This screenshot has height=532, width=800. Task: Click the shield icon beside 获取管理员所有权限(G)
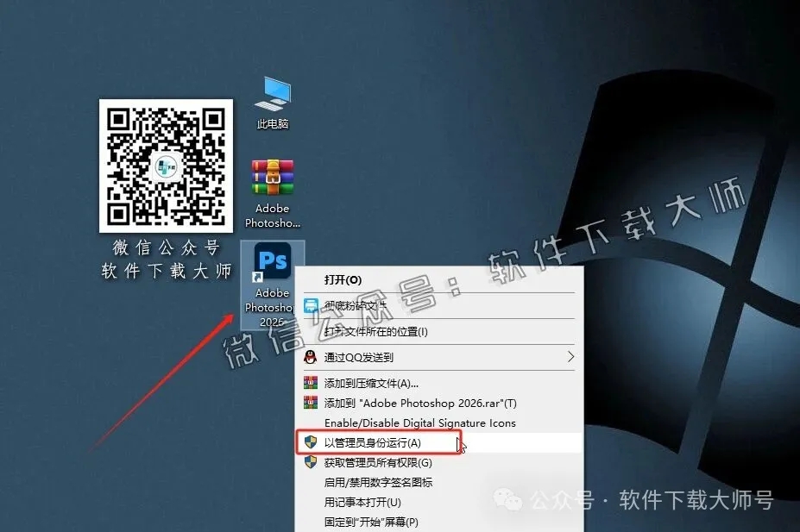[x=309, y=462]
